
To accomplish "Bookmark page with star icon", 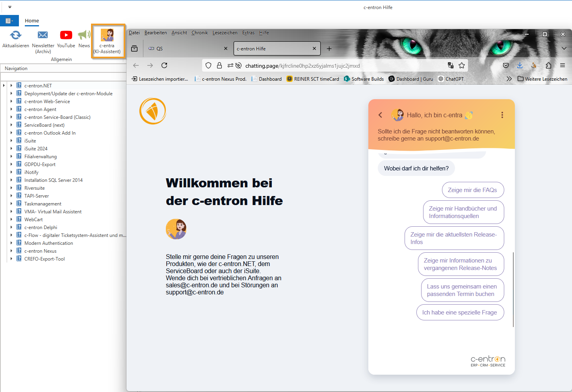I will (462, 65).
